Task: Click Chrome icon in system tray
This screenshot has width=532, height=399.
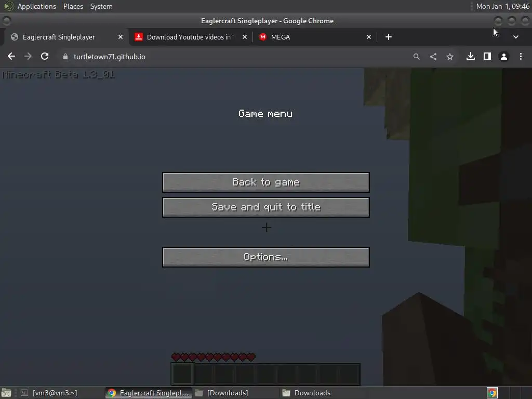Action: 492,393
